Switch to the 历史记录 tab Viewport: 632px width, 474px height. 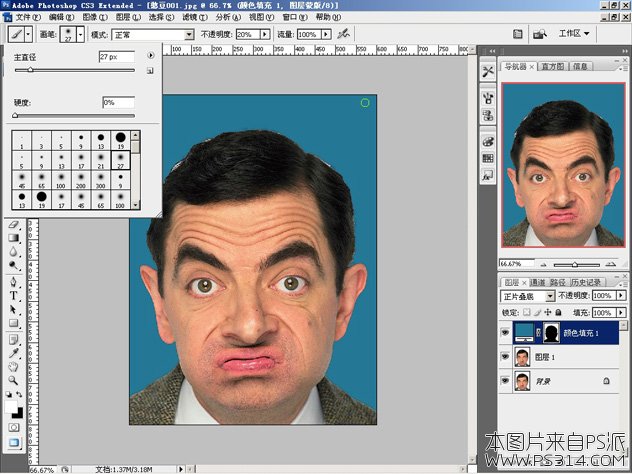tap(584, 283)
